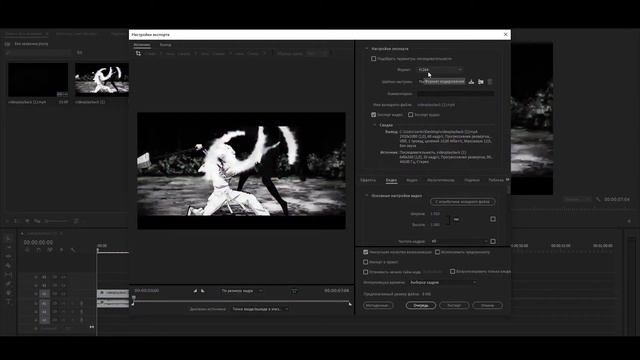The image size is (640, 360).
Task: Collapse the Export Settings section
Action: pos(367,49)
